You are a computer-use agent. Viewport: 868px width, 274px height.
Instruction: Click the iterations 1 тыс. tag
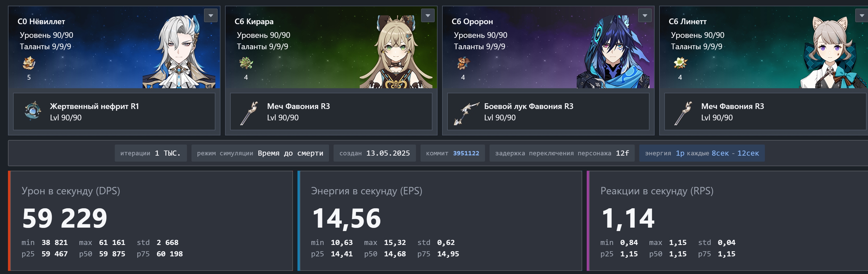coord(151,153)
